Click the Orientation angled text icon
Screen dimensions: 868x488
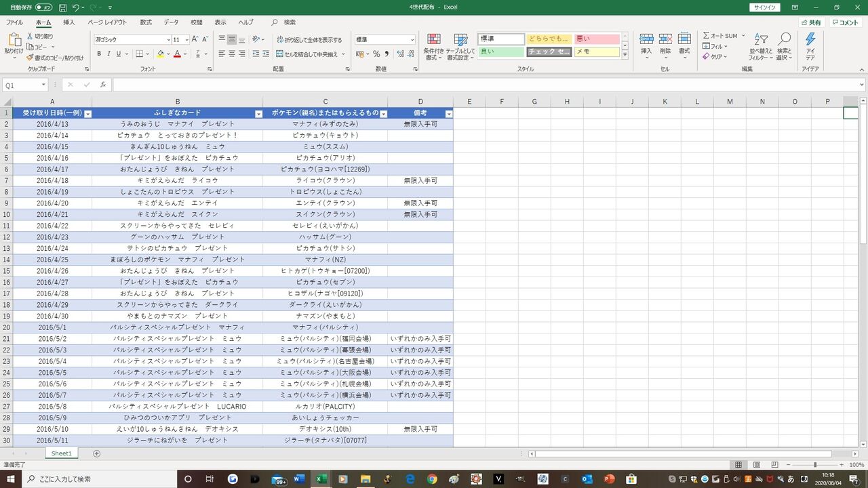(256, 39)
